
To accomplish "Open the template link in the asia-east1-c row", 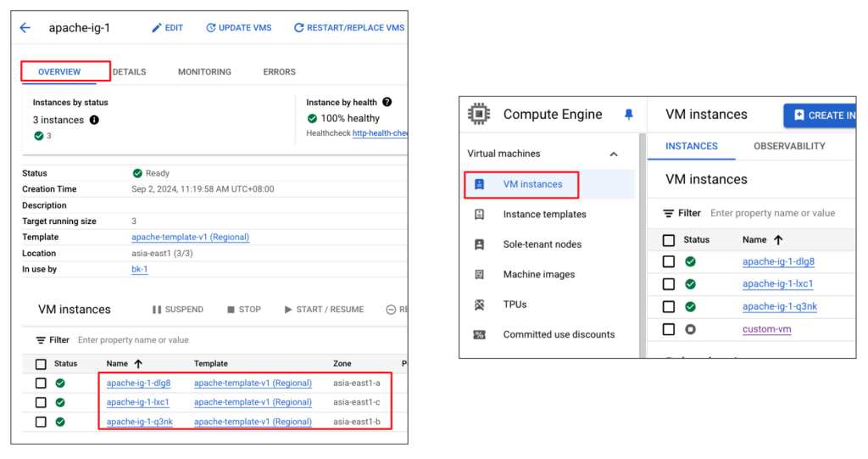I will pyautogui.click(x=253, y=402).
